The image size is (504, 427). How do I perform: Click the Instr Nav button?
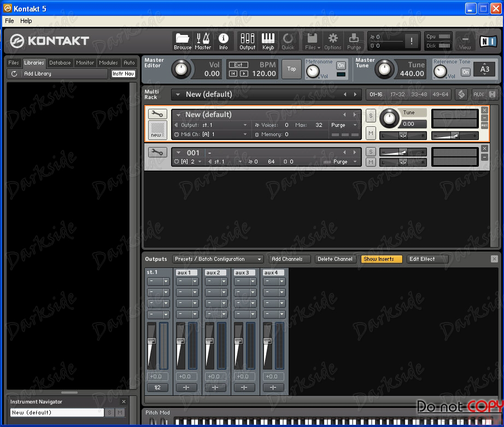click(x=123, y=74)
